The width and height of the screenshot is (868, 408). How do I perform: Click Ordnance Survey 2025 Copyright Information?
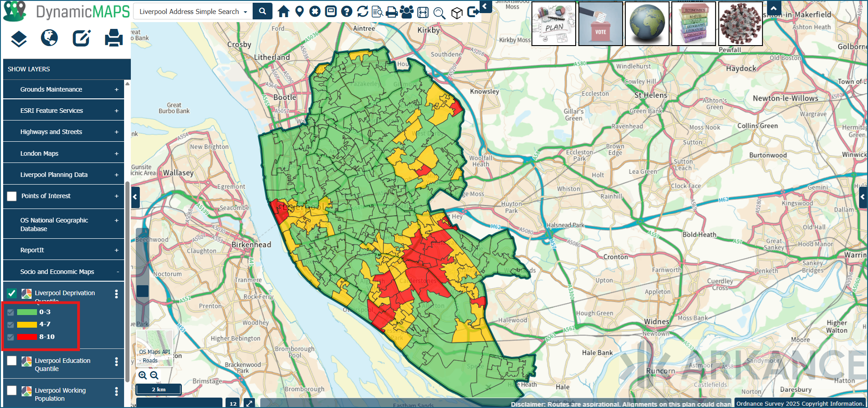click(x=800, y=403)
